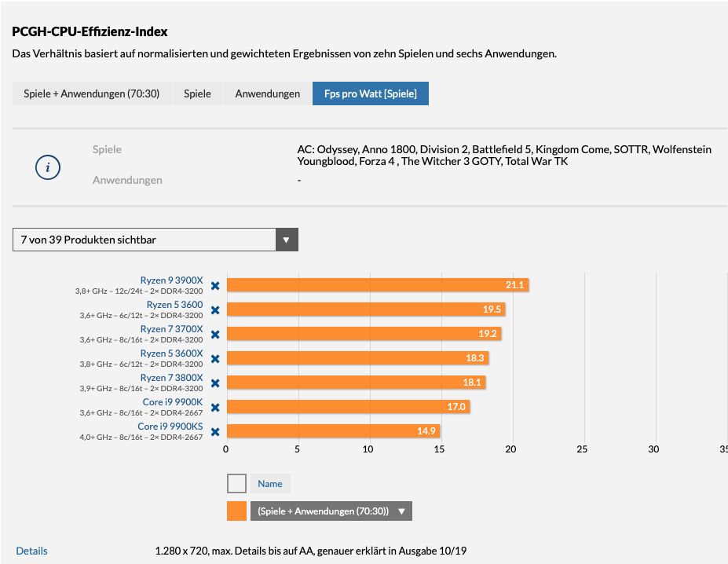Image resolution: width=728 pixels, height=564 pixels.
Task: Open the Core i9 9900K link
Action: (173, 402)
